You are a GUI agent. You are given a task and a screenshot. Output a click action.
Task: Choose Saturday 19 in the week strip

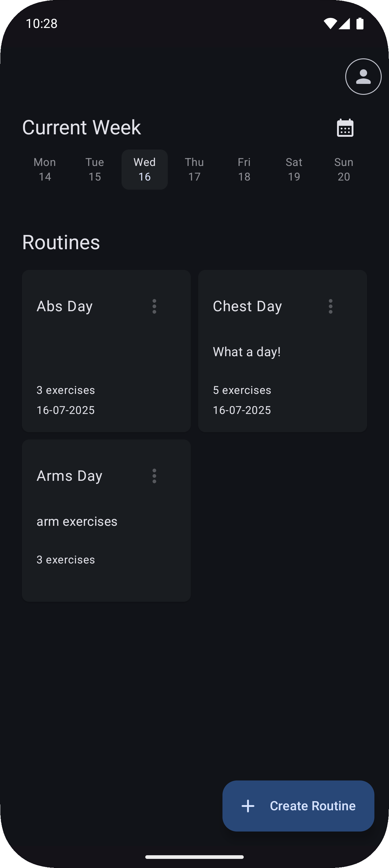click(294, 170)
